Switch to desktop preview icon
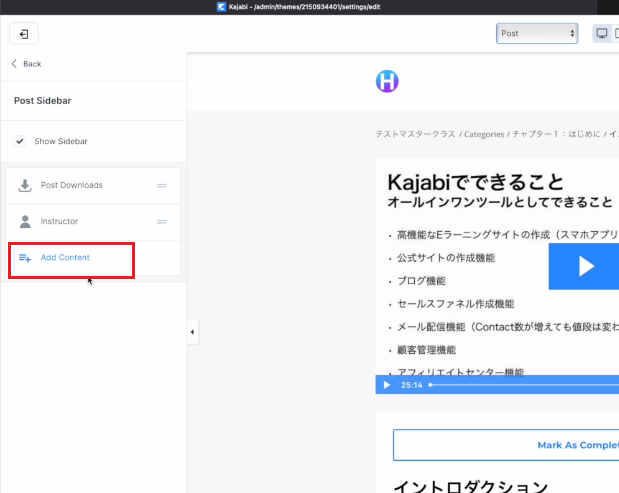Screen dimensions: 619x493 tap(602, 34)
